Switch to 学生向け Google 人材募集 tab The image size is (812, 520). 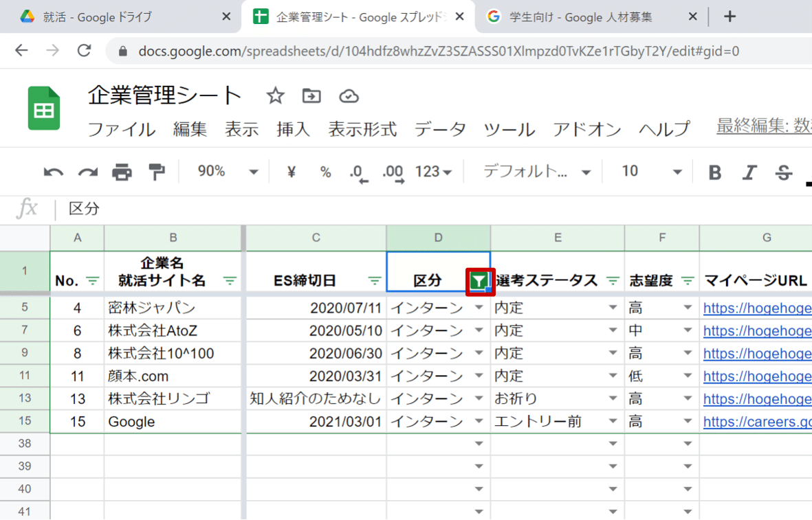pos(580,17)
